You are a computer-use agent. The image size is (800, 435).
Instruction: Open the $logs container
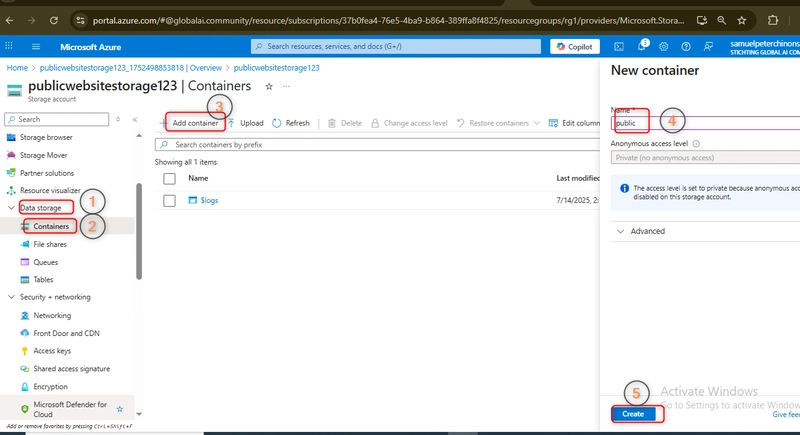tap(209, 200)
